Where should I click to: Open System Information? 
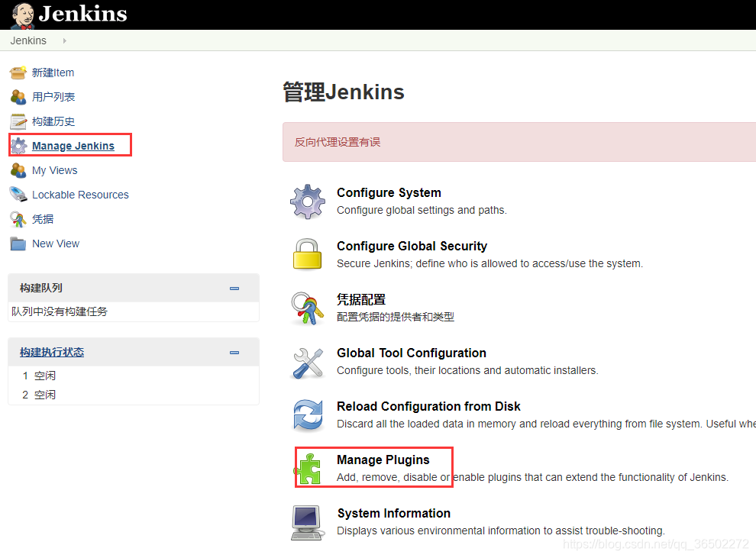tap(394, 514)
